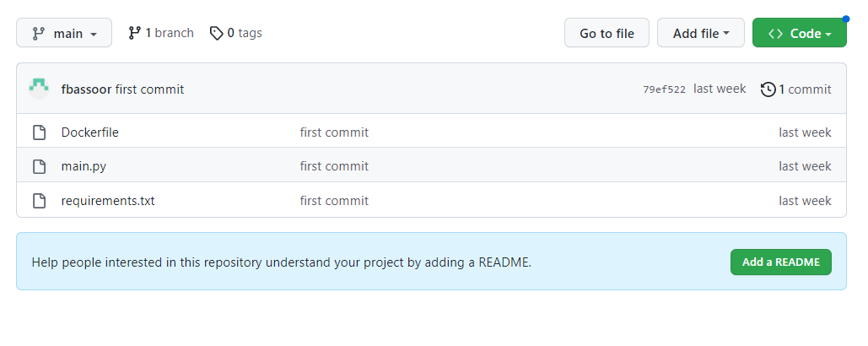Click the requirements.txt file icon

[39, 201]
